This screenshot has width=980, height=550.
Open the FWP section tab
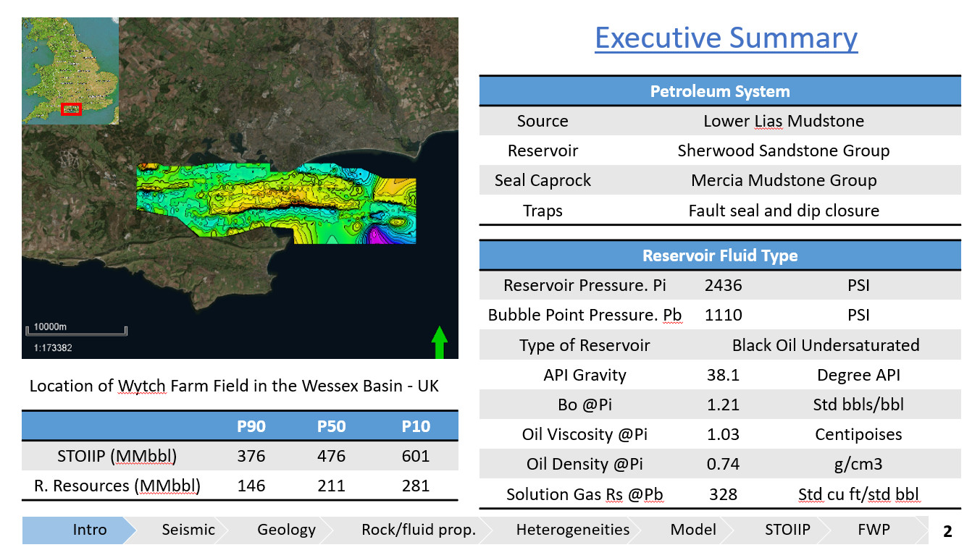(x=873, y=530)
